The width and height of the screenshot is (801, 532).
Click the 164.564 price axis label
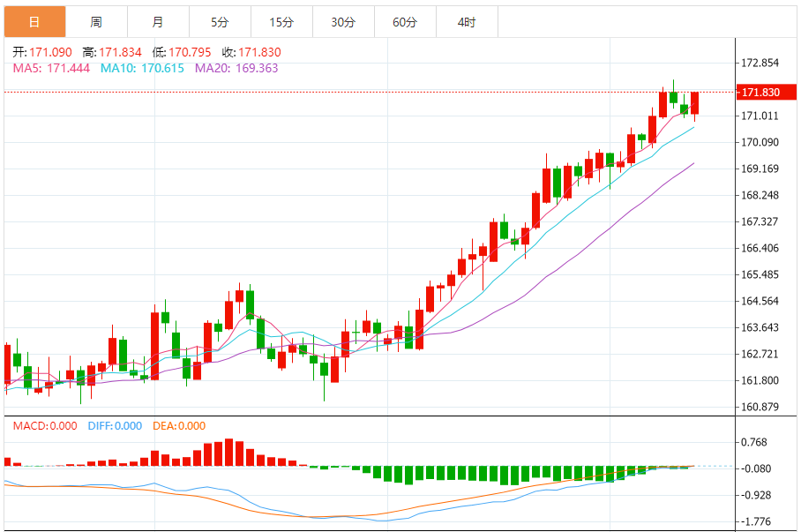[760, 301]
